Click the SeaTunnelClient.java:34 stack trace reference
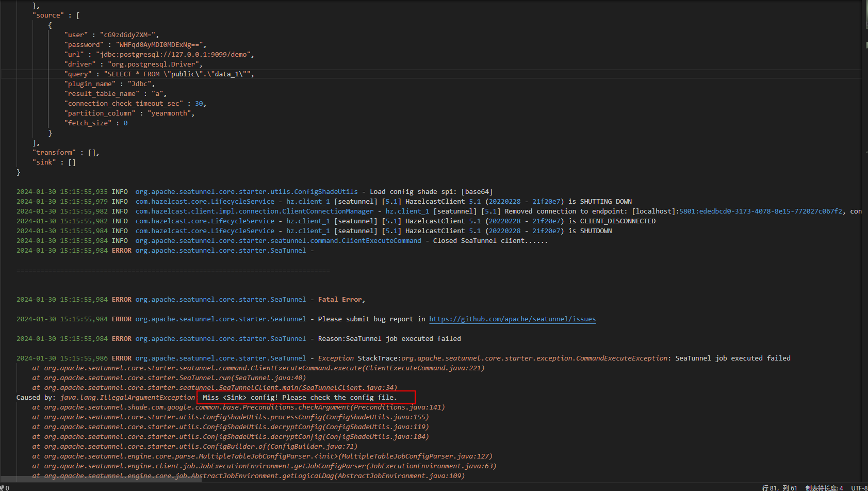Image resolution: width=868 pixels, height=491 pixels. click(x=349, y=388)
